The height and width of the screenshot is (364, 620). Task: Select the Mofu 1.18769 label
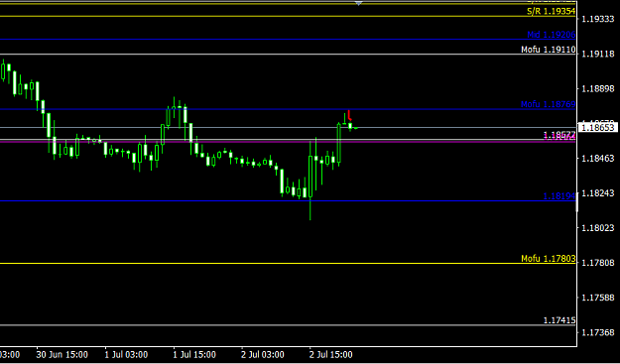548,104
